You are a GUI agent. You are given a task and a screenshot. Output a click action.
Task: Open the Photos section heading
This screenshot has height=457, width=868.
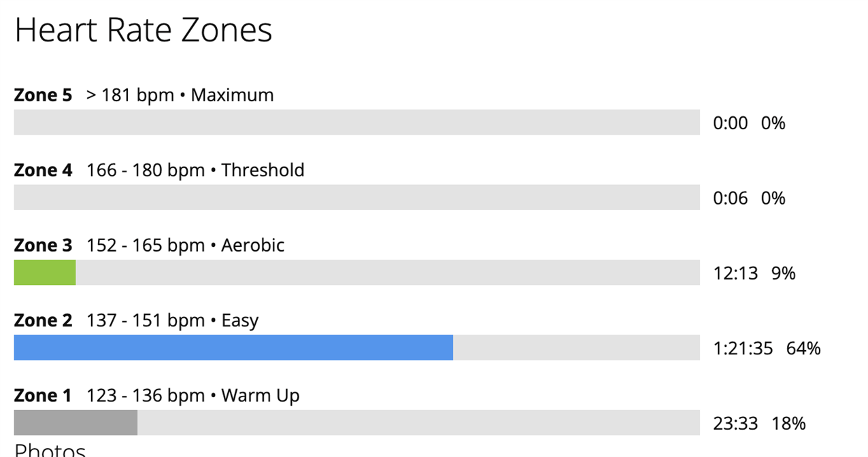50,450
